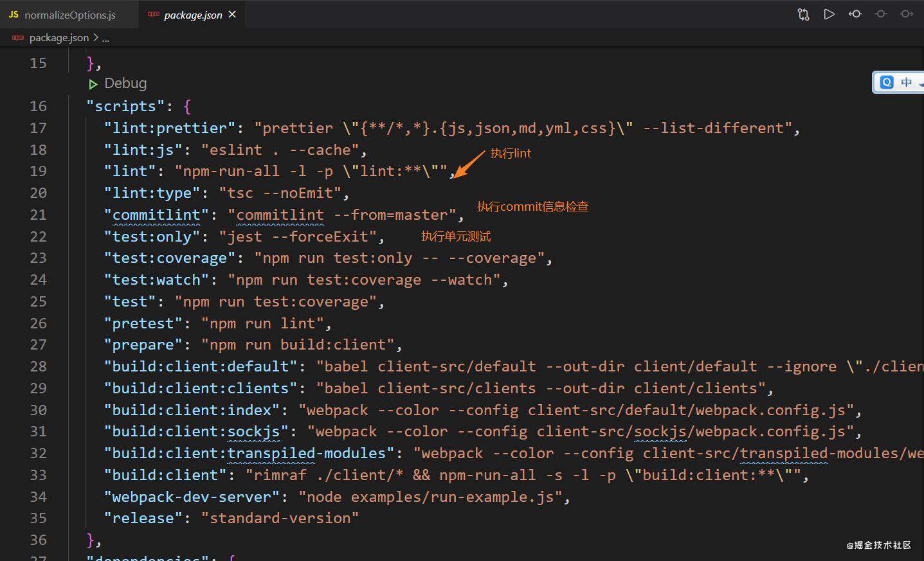Click the "scripts" key
Image resolution: width=924 pixels, height=561 pixels.
(x=125, y=106)
